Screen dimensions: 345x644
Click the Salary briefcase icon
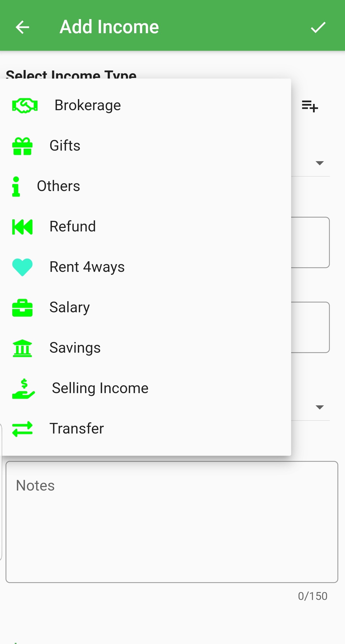point(22,308)
